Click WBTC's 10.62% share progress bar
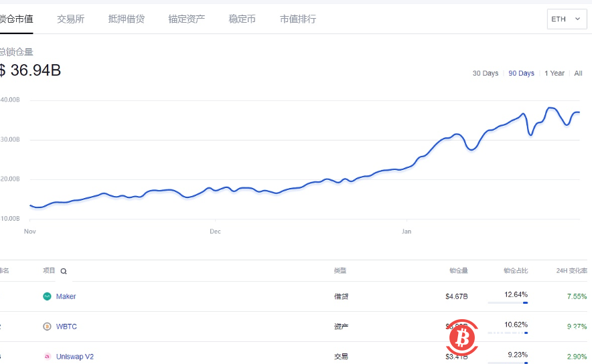The width and height of the screenshot is (592, 364). point(508,333)
